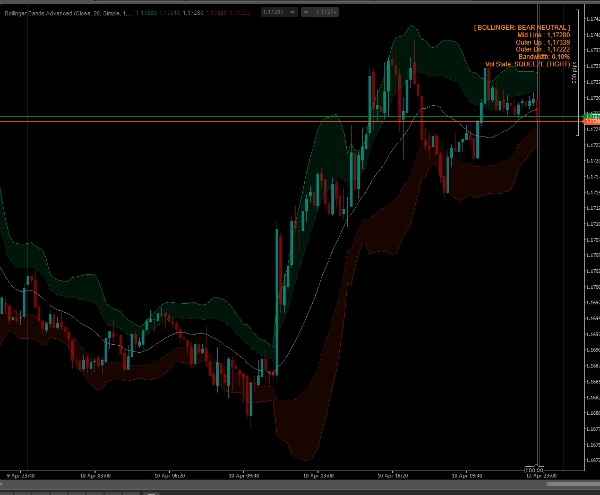Click the Bandwidth 0,10% text
This screenshot has height=495, width=600.
(544, 57)
